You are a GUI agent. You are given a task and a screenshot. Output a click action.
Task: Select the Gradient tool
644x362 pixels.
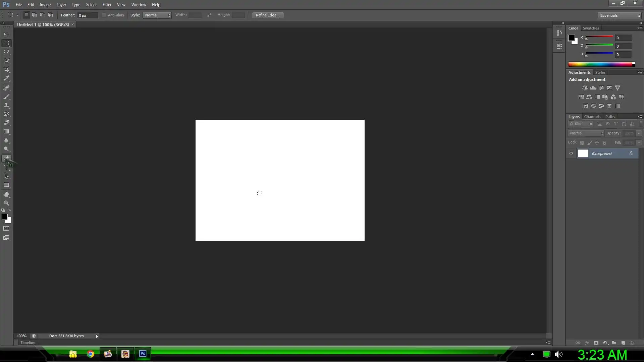point(6,132)
